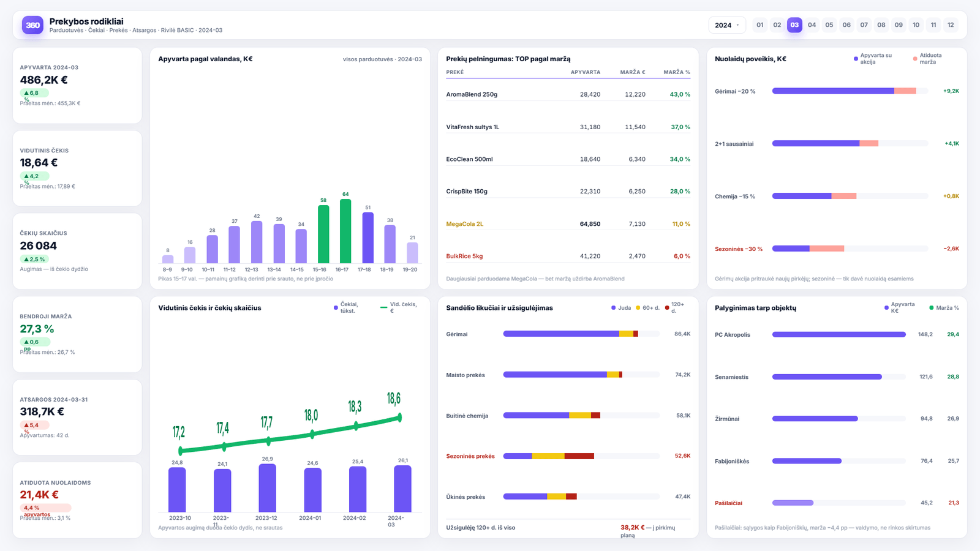Click the 2023-10 bar labeled 24,8
980x551 pixels.
click(177, 490)
